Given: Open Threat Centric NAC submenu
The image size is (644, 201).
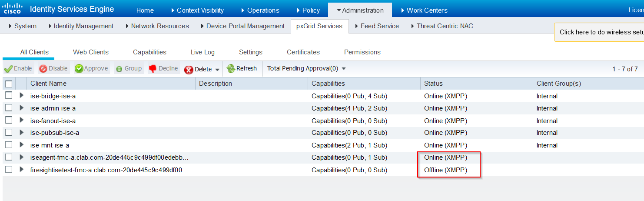Looking at the screenshot, I should (442, 26).
